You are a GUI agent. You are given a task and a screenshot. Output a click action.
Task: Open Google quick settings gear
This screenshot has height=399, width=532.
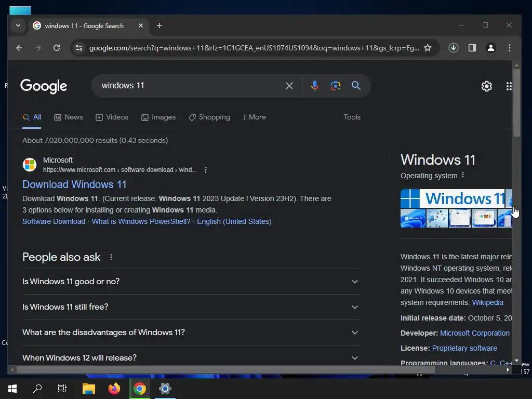(x=486, y=86)
